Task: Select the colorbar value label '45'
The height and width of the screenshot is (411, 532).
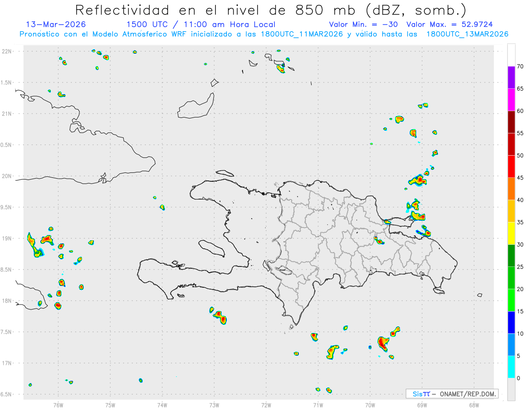Action: click(520, 178)
